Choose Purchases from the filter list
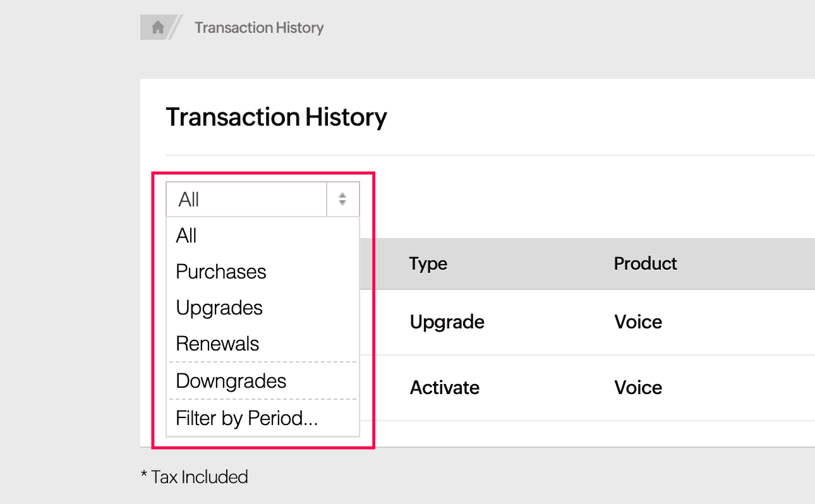This screenshot has height=504, width=815. (x=221, y=272)
